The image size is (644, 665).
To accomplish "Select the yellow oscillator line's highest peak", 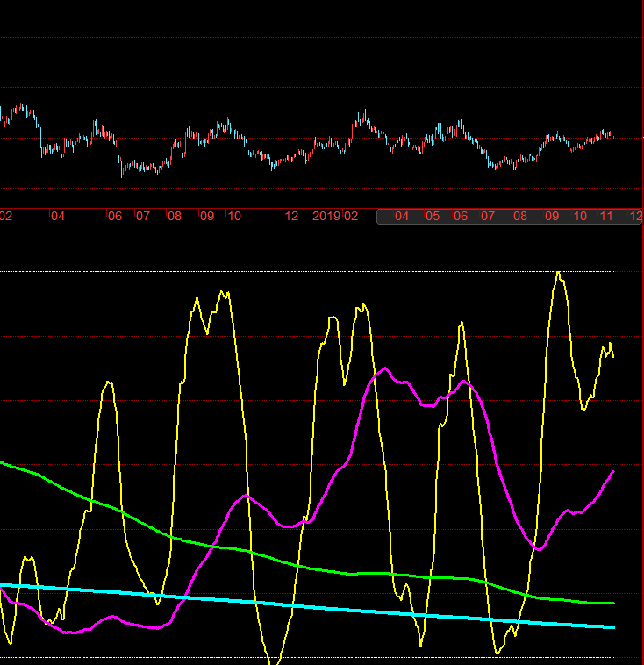I will pos(558,274).
